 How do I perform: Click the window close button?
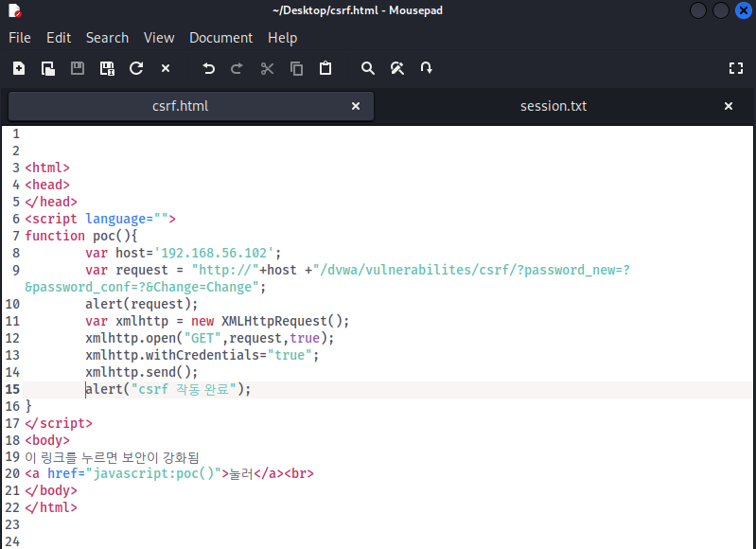click(x=744, y=10)
